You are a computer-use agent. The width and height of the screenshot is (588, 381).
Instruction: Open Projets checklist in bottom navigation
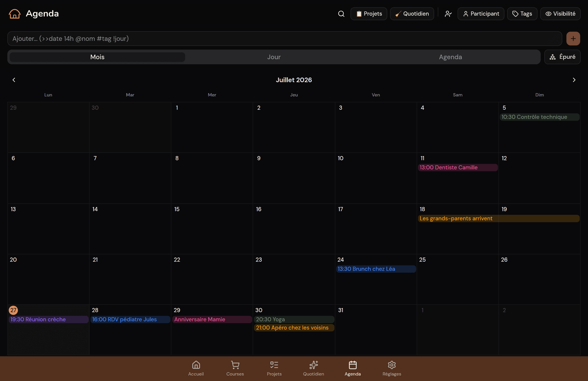274,368
